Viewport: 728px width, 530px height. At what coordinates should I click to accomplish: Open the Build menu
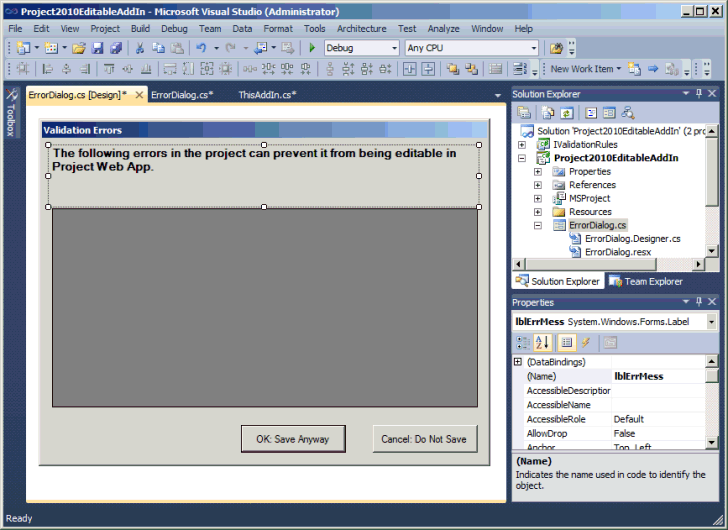(x=140, y=29)
